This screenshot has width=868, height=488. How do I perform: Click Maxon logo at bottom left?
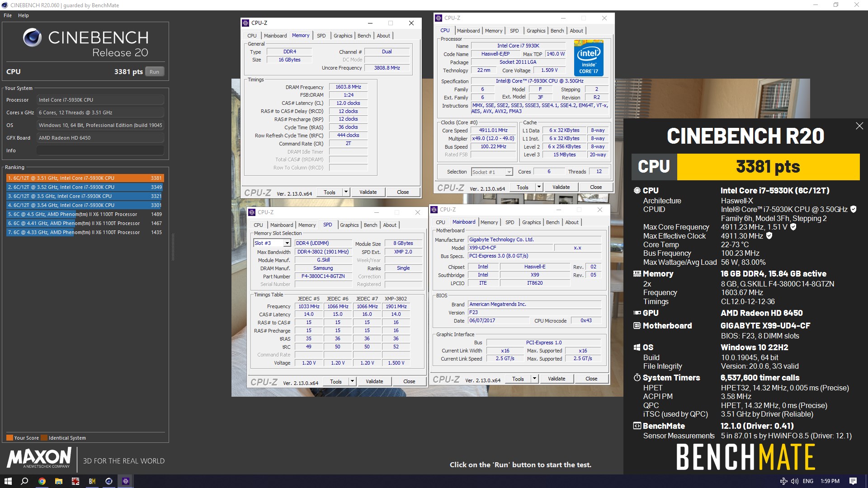[x=39, y=457]
